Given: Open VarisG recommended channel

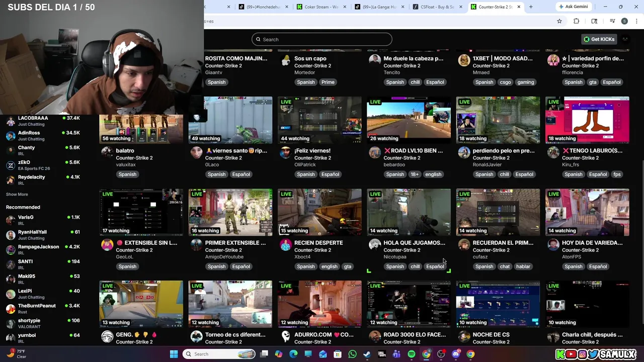Looking at the screenshot, I should tap(43, 220).
